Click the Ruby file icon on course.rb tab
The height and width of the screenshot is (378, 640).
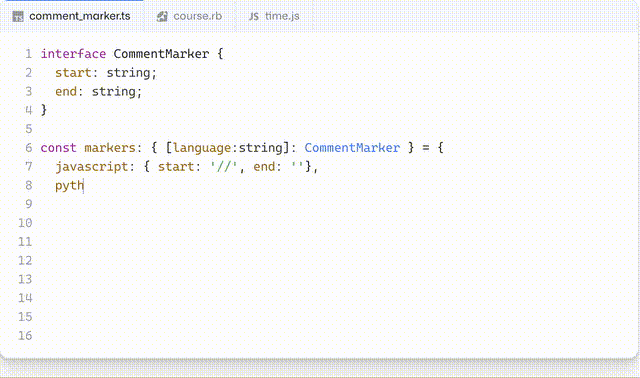(162, 16)
